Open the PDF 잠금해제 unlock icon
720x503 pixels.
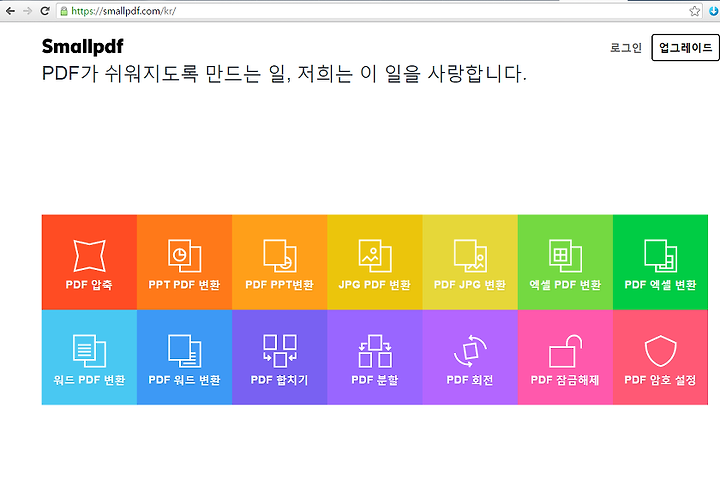point(565,351)
